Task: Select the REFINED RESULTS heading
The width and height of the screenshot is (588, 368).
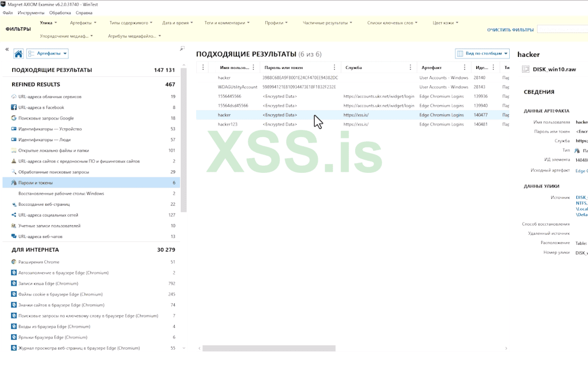Action: pyautogui.click(x=36, y=84)
